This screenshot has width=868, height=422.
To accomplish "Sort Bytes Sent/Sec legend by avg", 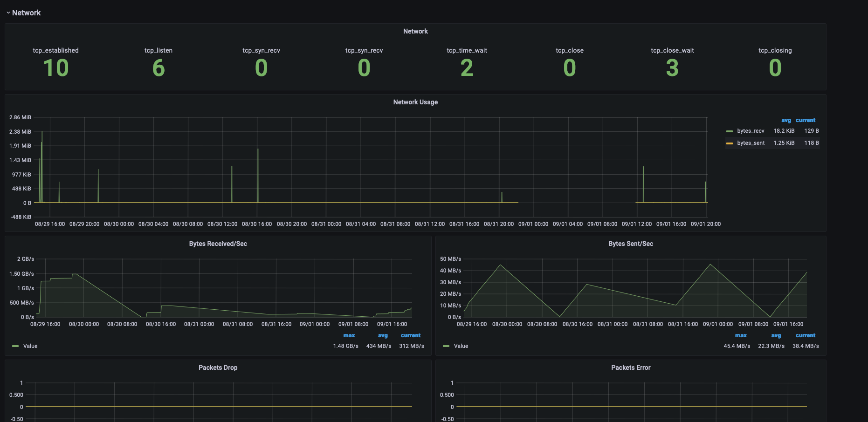I will point(776,335).
